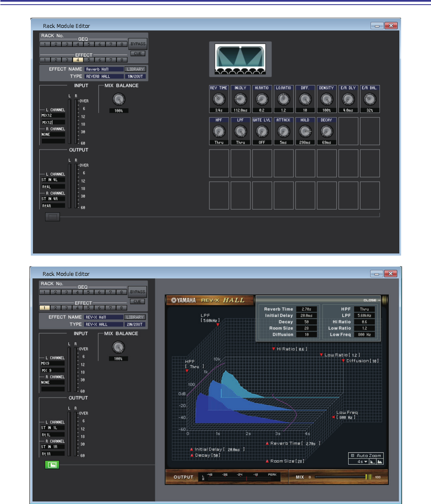Screen dimensions: 431x504
Task: Open NONE input R channel in top window
Action: (53, 135)
